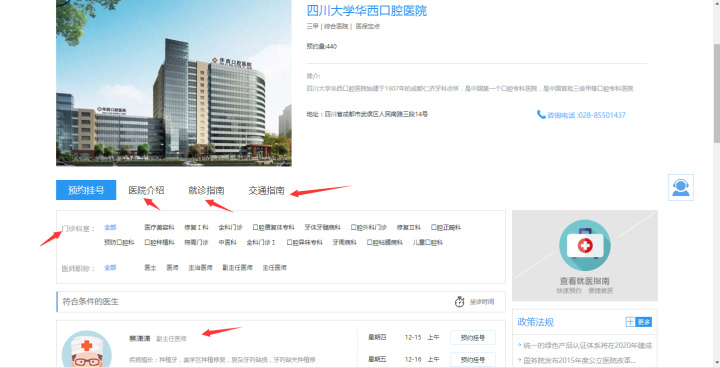The width and height of the screenshot is (720, 368).
Task: Filter by the 特需门诊 department
Action: point(196,242)
